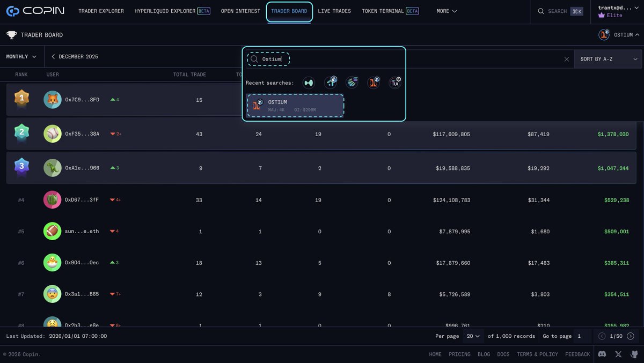Go to next page arrow in pagination
Viewport: 644px width, 363px height.
[631, 336]
